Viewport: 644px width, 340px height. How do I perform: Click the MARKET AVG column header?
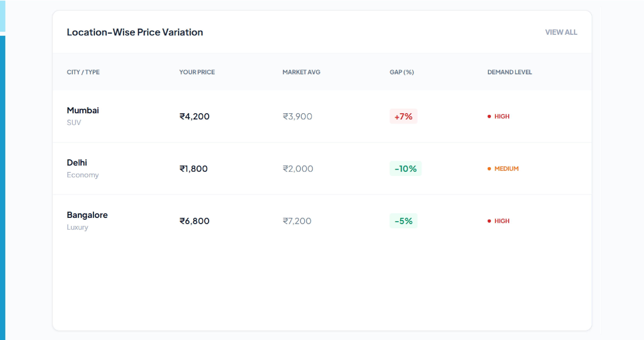tap(301, 72)
